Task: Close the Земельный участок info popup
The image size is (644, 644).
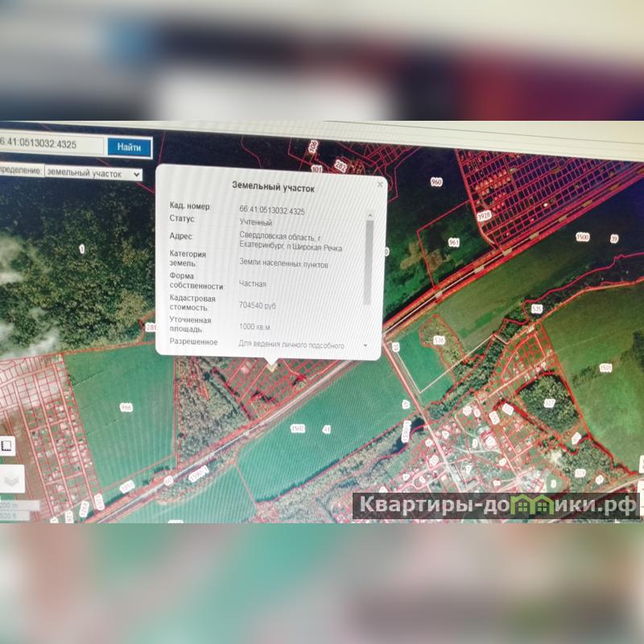Action: click(379, 185)
